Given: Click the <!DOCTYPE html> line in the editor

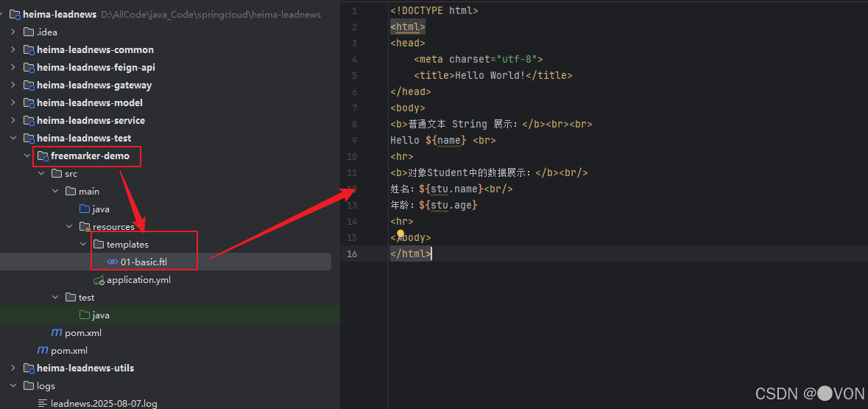Looking at the screenshot, I should click(434, 10).
